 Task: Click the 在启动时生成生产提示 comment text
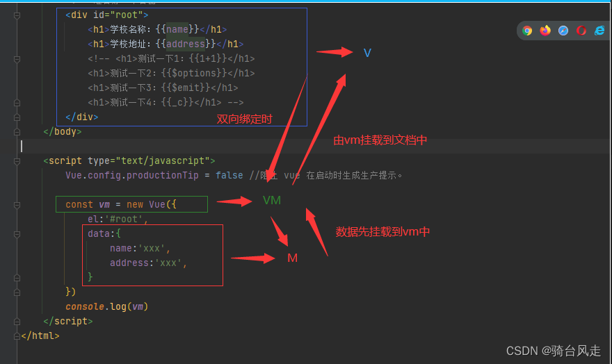[351, 175]
